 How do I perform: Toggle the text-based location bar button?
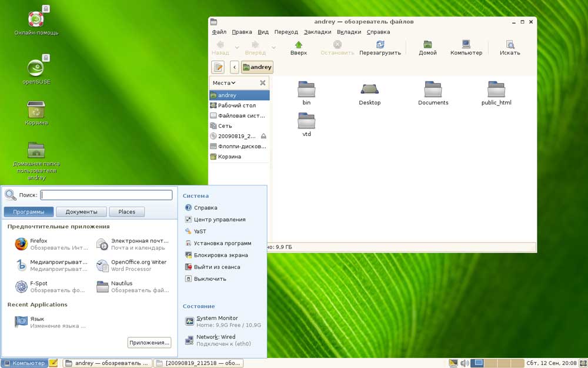pyautogui.click(x=218, y=67)
